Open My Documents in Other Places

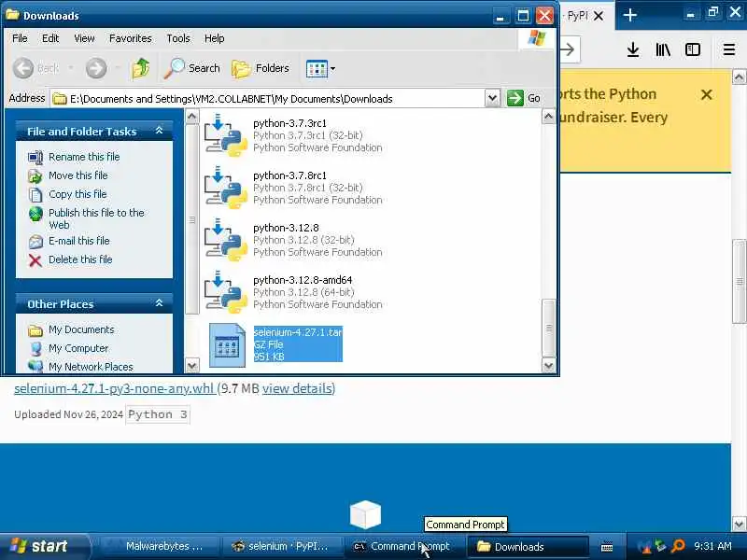[x=81, y=329]
